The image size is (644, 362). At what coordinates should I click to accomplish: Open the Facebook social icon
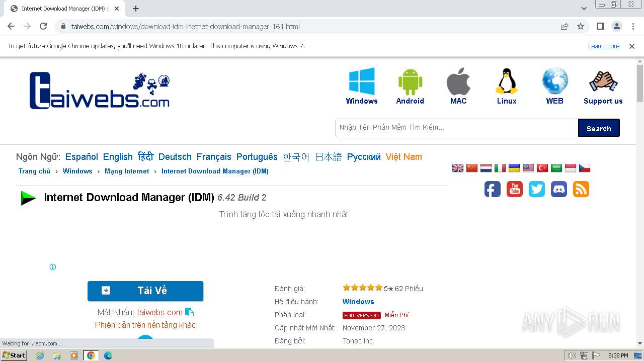[x=493, y=189]
